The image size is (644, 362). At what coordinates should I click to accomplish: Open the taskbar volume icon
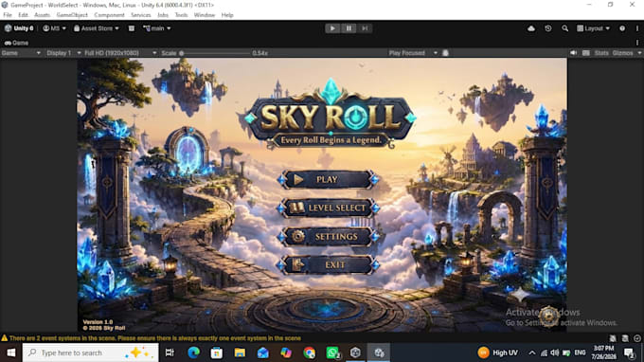[555, 353]
